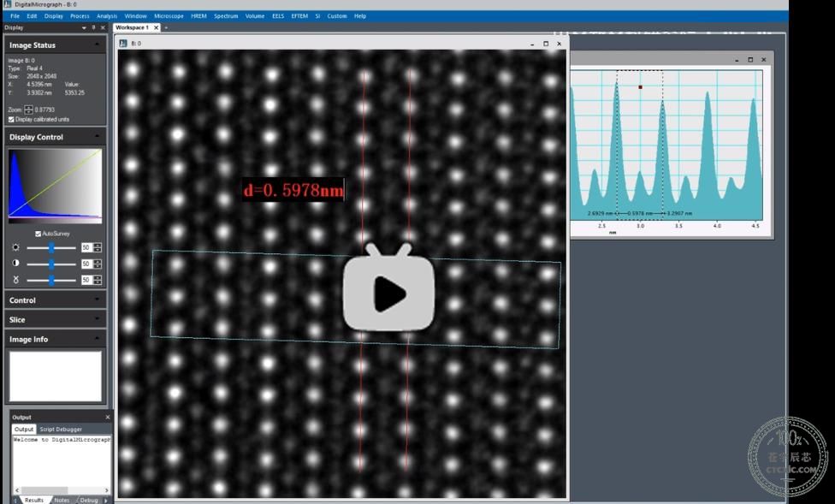Open the EFTEM menu
This screenshot has height=504, width=835.
pyautogui.click(x=299, y=16)
